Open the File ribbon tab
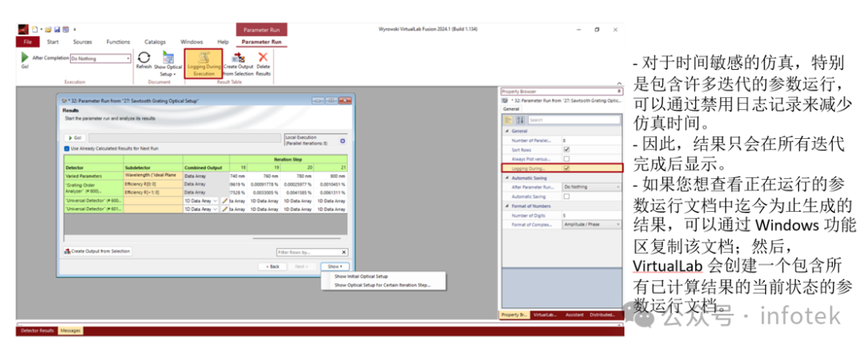Viewport: 868px width, 350px height. coord(27,42)
